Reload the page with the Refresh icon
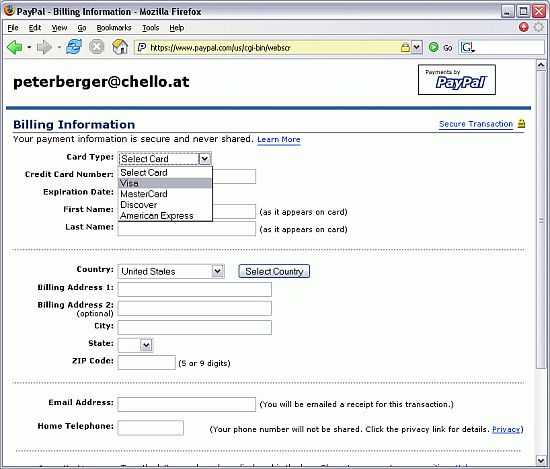Image resolution: width=550 pixels, height=469 pixels. 74,47
